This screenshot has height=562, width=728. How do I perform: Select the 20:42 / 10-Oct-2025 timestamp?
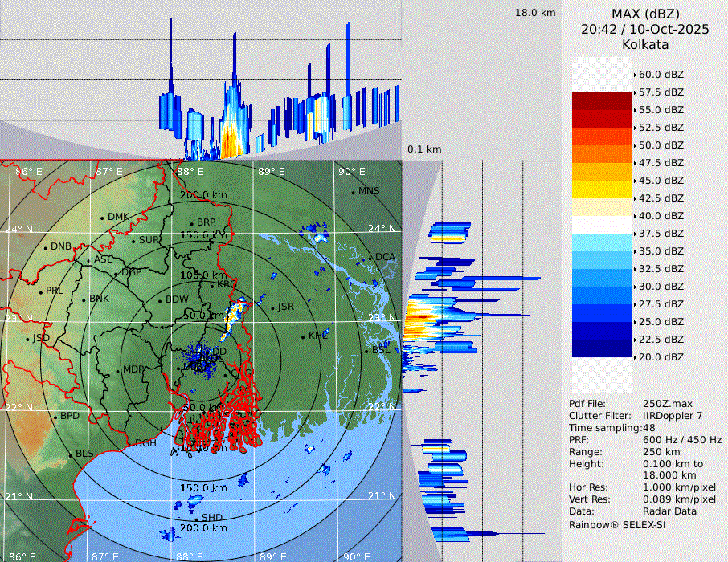pyautogui.click(x=645, y=29)
